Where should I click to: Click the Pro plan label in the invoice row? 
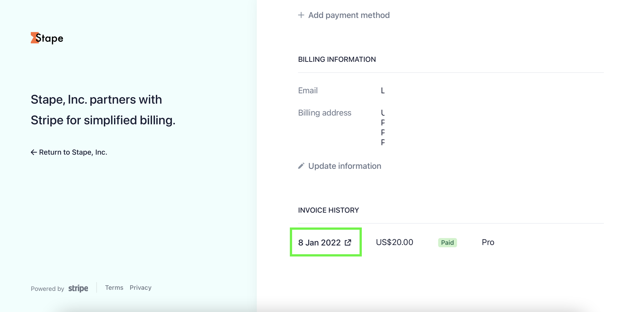point(488,242)
